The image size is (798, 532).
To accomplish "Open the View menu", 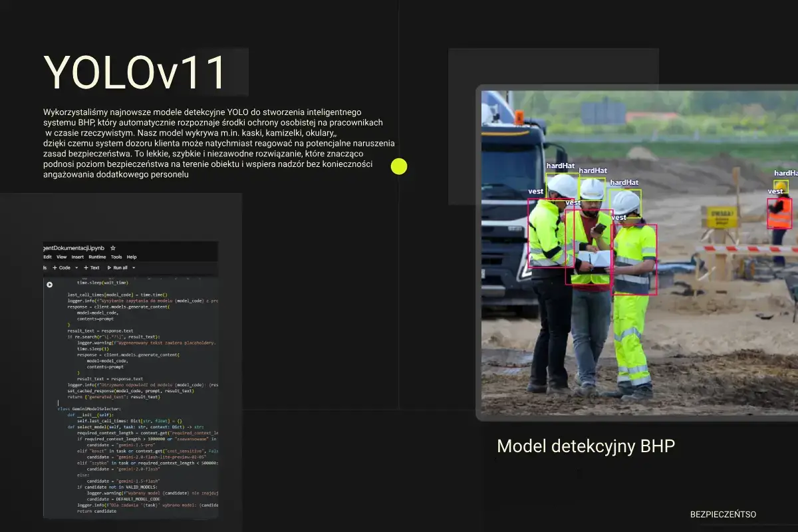I will pyautogui.click(x=61, y=257).
